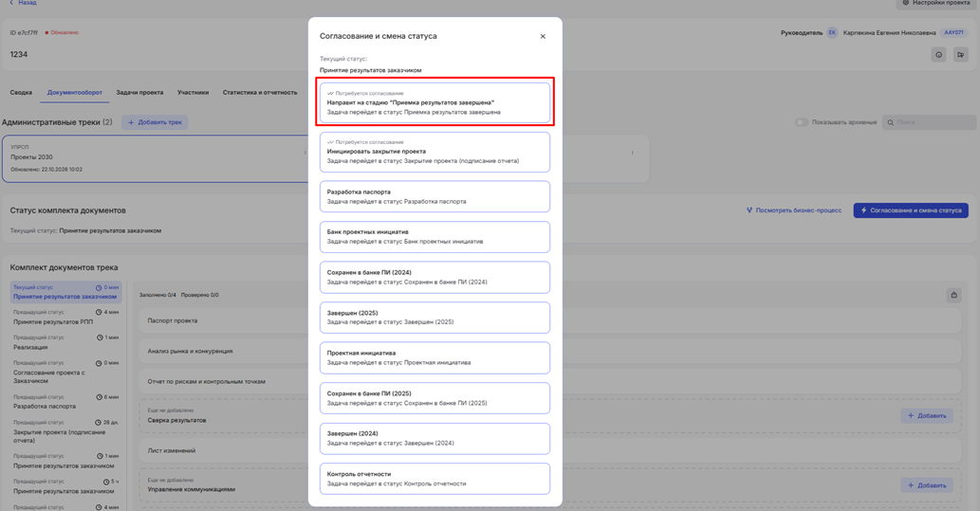Select the highlighted Текущий статус entry

(65, 292)
